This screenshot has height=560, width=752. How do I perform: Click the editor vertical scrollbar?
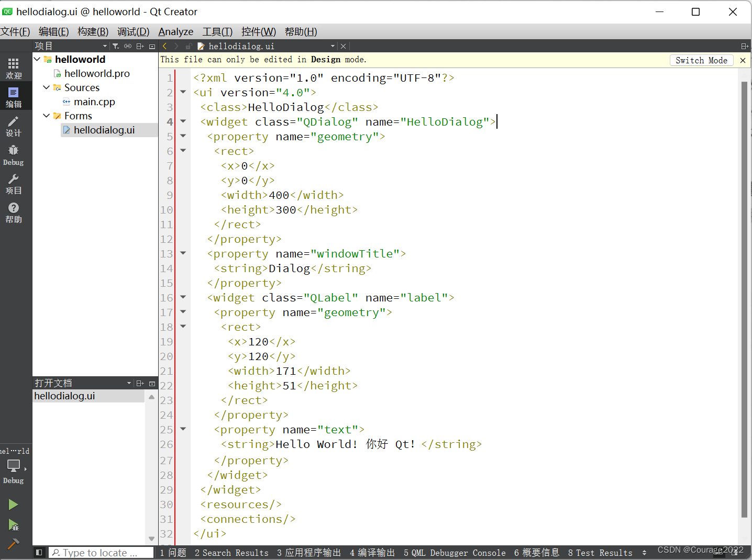(x=744, y=299)
